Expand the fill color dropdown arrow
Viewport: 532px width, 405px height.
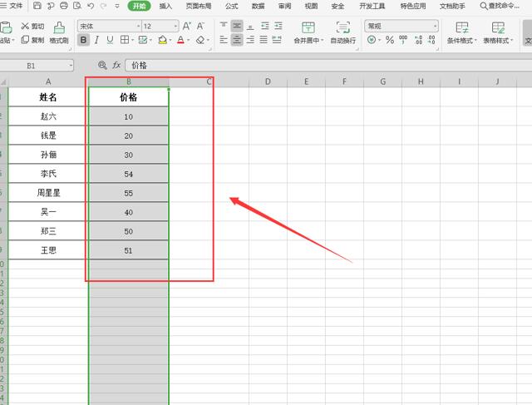(170, 40)
